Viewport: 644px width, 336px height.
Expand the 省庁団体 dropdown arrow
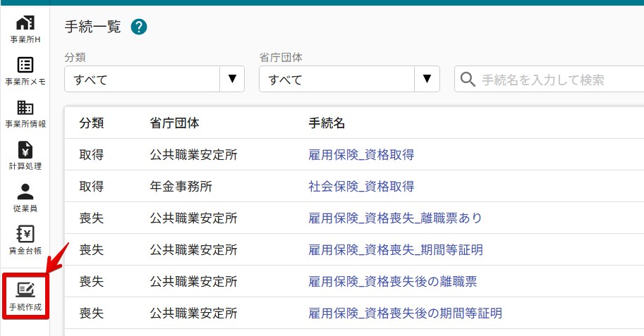click(x=427, y=79)
